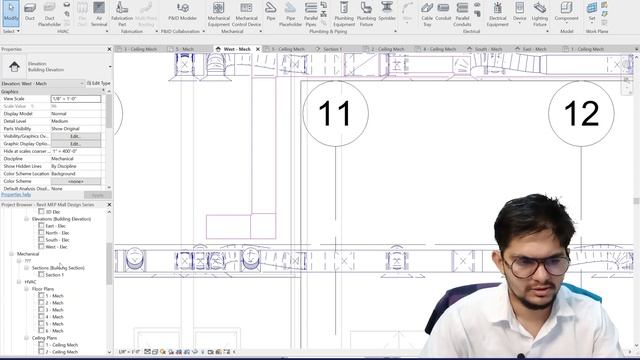Choose the Duct Placeholder tool
The height and width of the screenshot is (360, 640).
click(49, 14)
